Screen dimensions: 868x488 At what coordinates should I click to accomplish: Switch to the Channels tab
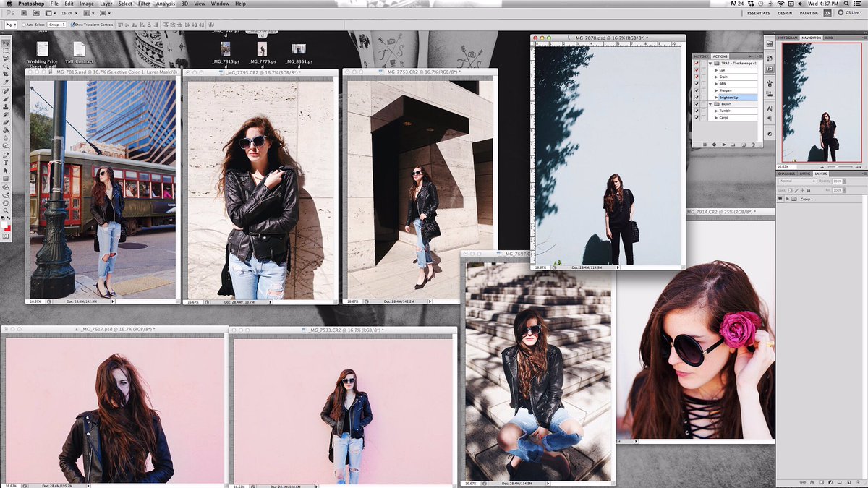(786, 174)
